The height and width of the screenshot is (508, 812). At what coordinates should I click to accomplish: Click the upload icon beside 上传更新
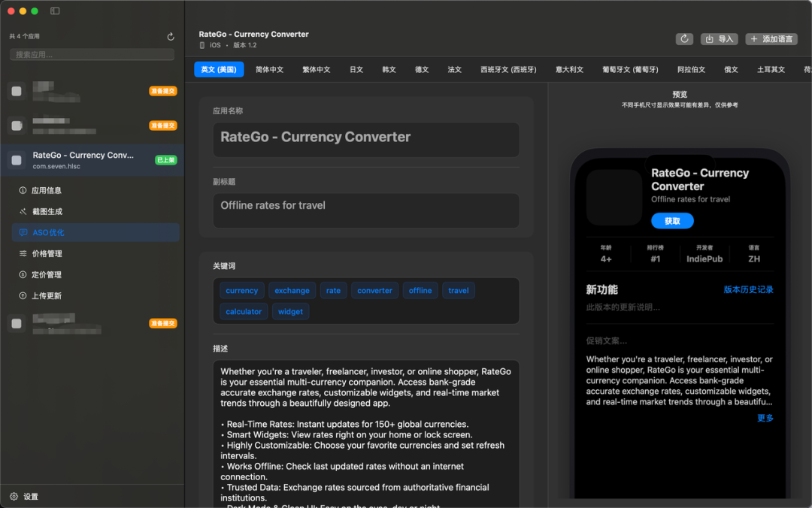pos(23,295)
